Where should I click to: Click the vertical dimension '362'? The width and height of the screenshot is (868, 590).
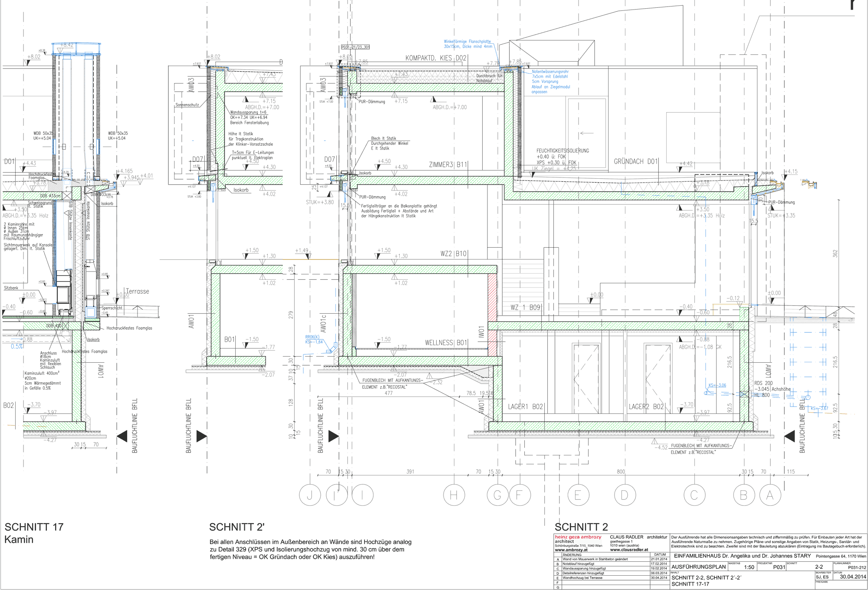835,254
